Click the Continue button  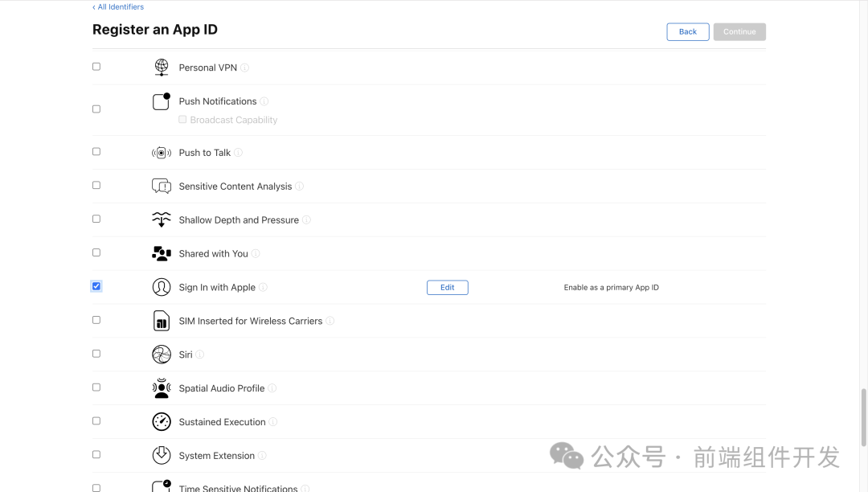pyautogui.click(x=739, y=31)
